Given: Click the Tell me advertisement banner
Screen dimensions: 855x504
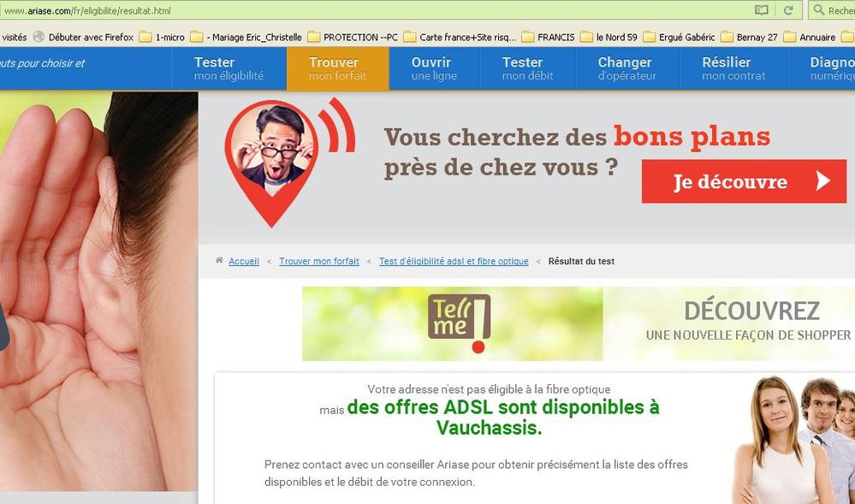Looking at the screenshot, I should tap(578, 324).
